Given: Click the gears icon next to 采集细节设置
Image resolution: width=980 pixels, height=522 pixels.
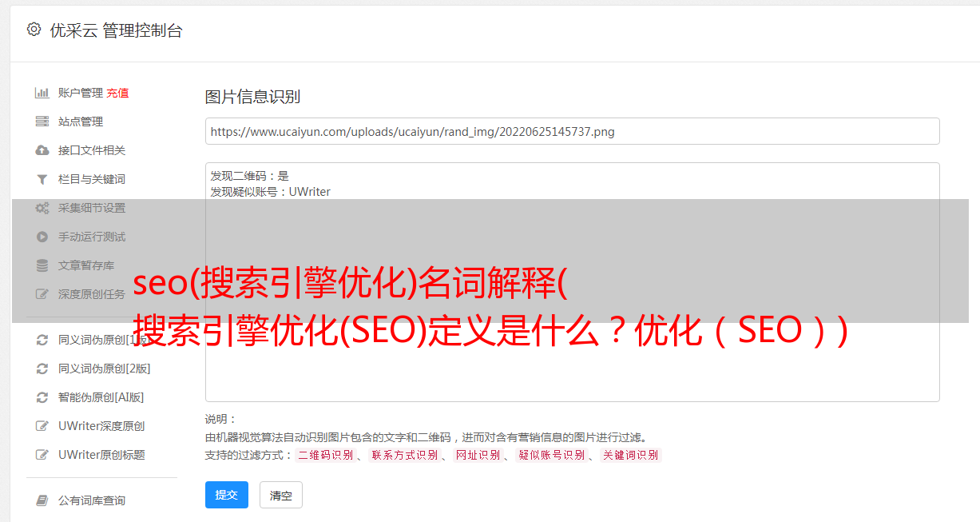Looking at the screenshot, I should point(42,208).
